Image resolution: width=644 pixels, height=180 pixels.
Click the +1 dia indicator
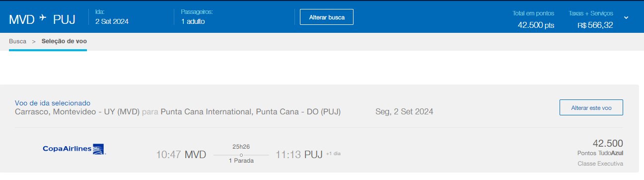point(333,153)
